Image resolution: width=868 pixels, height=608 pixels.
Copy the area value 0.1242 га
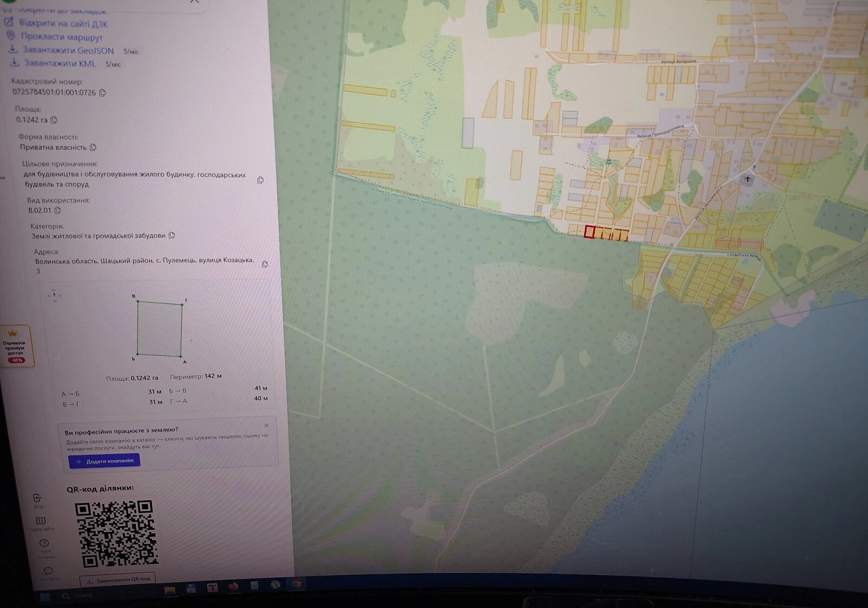tap(54, 120)
